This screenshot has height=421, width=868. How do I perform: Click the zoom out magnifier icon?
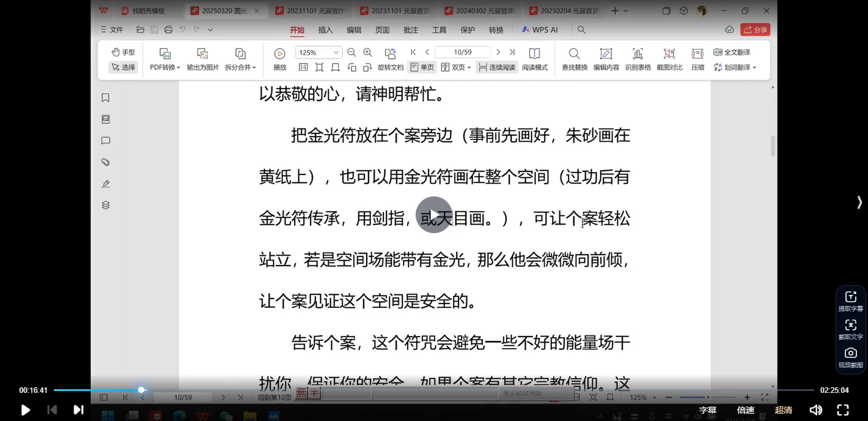[x=351, y=53]
